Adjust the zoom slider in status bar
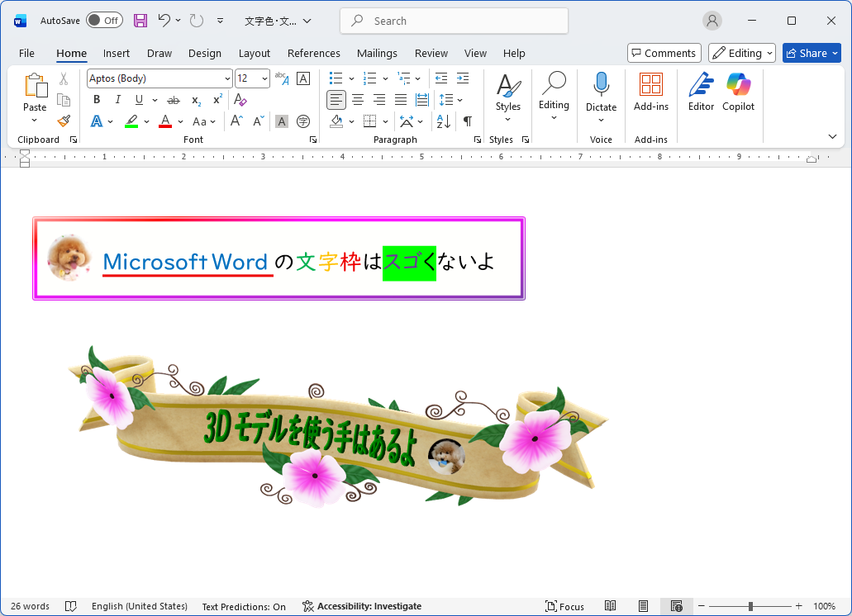Image resolution: width=852 pixels, height=616 pixels. click(x=750, y=607)
